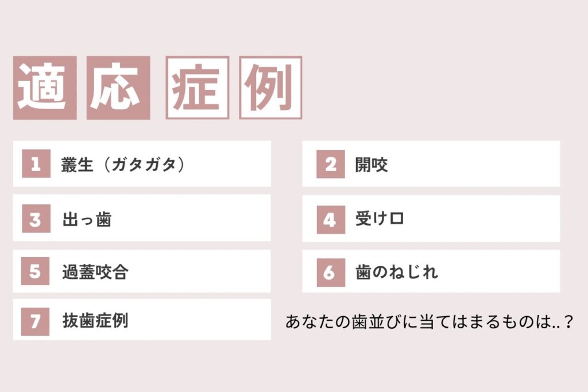The width and height of the screenshot is (588, 392).
Task: Select the number 7 badge
Action: click(36, 320)
